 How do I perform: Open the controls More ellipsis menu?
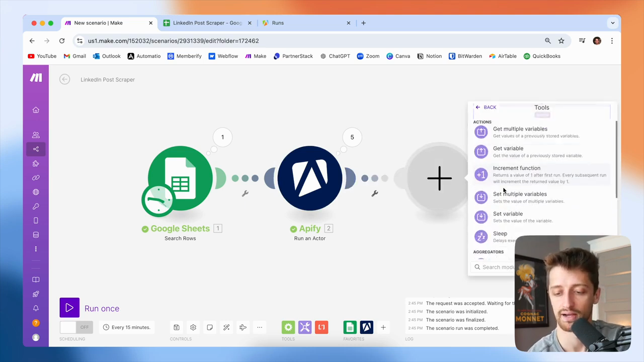[260, 327]
